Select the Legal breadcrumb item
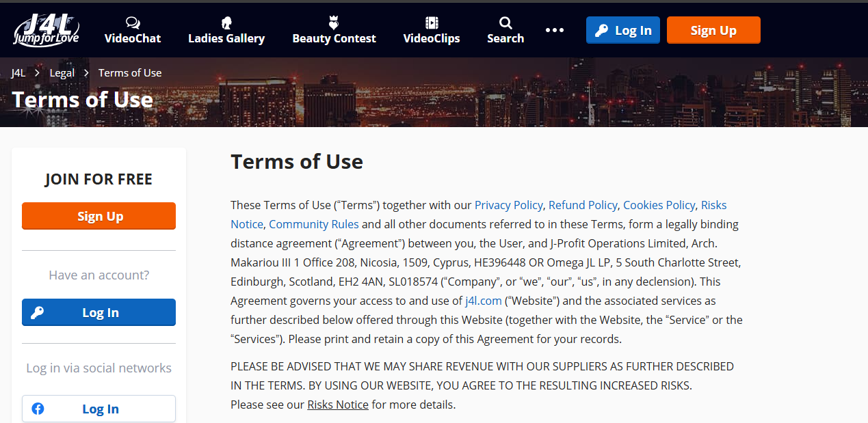The height and width of the screenshot is (423, 868). click(62, 72)
